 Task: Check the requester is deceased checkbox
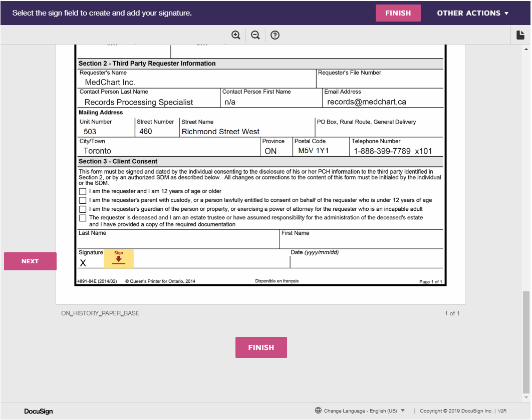pos(83,218)
